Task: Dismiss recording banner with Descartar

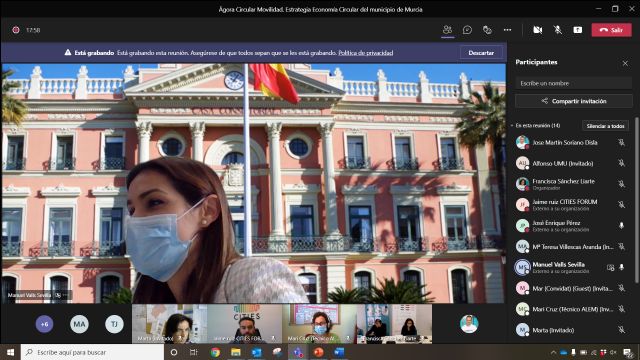Action: pos(481,53)
